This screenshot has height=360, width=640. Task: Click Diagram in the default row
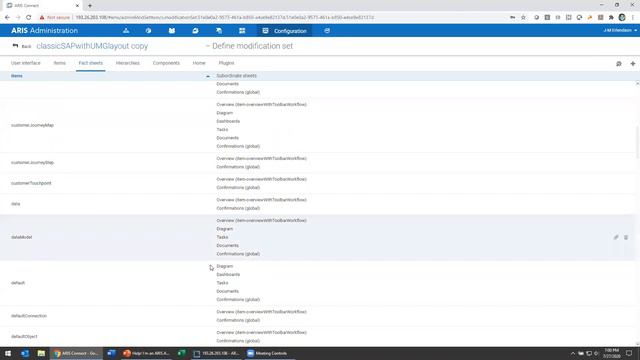[x=225, y=266]
